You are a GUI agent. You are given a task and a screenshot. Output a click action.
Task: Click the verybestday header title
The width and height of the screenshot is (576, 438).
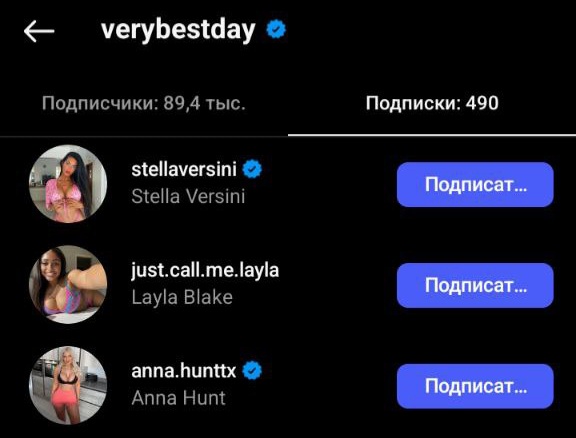178,30
